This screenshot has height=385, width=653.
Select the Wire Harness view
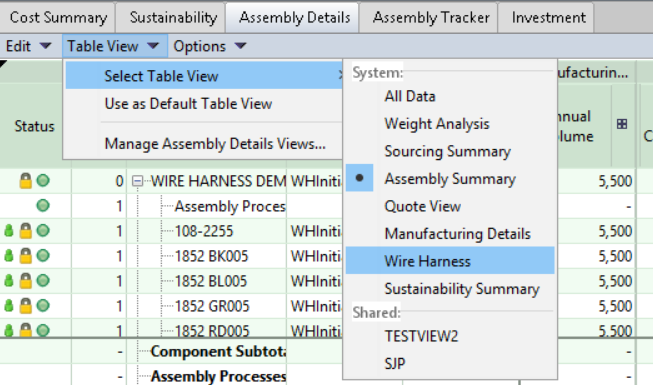pos(450,261)
